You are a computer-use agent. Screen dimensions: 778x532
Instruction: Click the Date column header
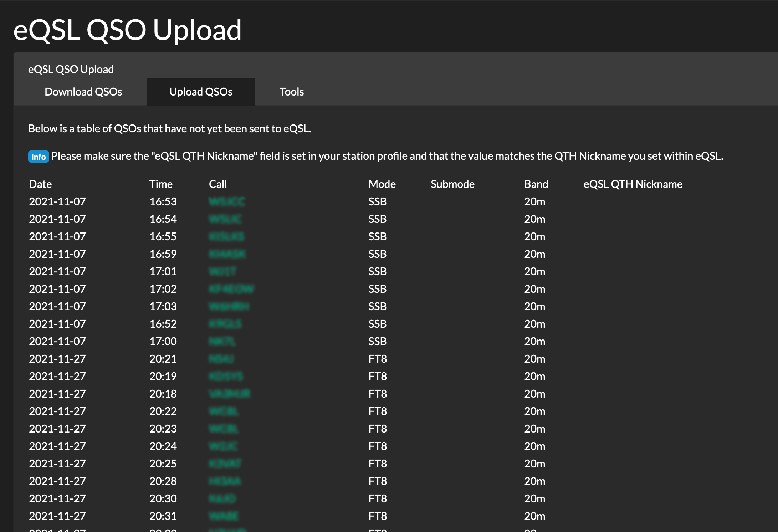pyautogui.click(x=40, y=184)
